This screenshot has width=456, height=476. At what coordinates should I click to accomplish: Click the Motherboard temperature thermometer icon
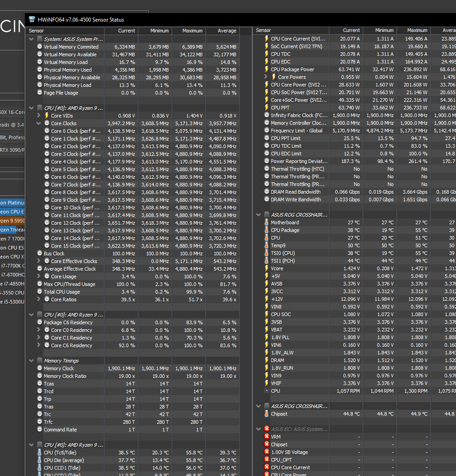(x=266, y=222)
